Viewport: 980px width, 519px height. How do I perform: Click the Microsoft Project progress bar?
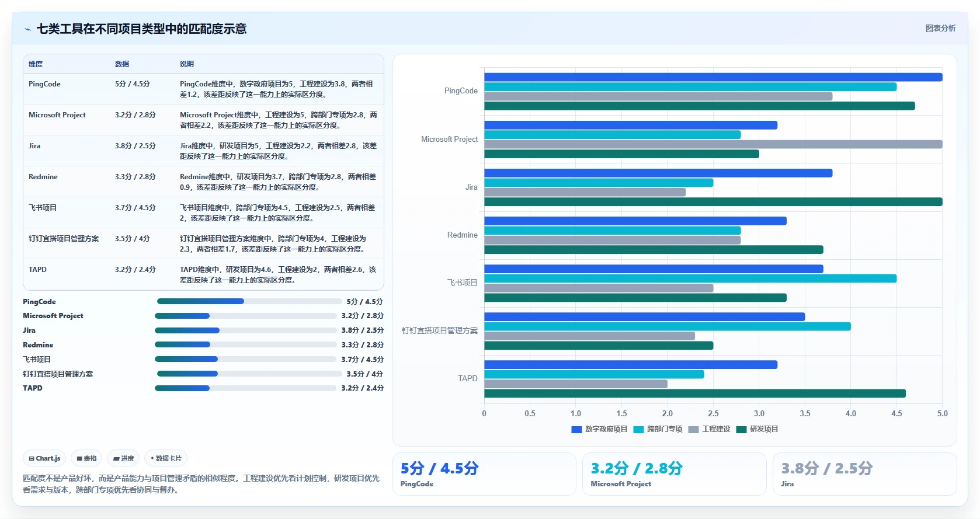pos(246,316)
